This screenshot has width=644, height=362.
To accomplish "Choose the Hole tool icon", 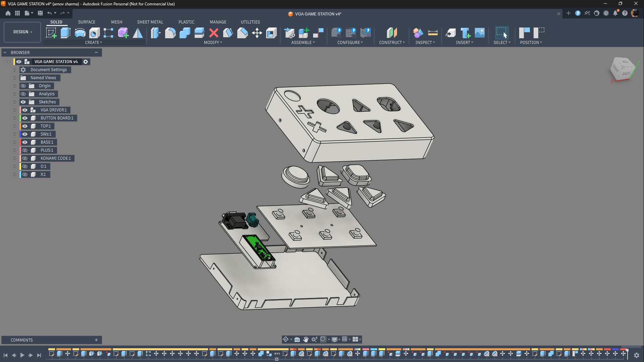I will [94, 33].
